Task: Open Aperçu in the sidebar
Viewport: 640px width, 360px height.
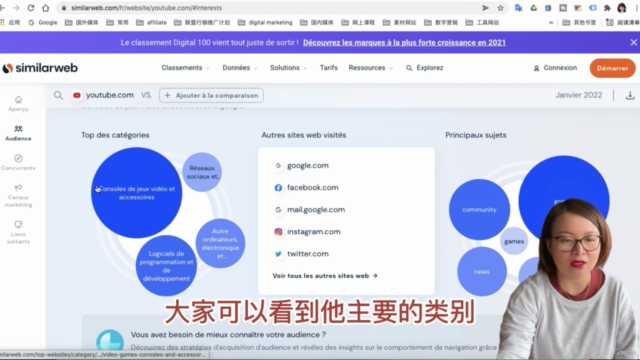Action: coord(18,104)
